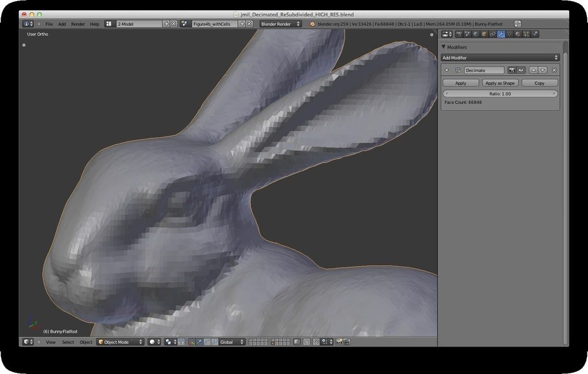Open the Render menu

pyautogui.click(x=78, y=24)
